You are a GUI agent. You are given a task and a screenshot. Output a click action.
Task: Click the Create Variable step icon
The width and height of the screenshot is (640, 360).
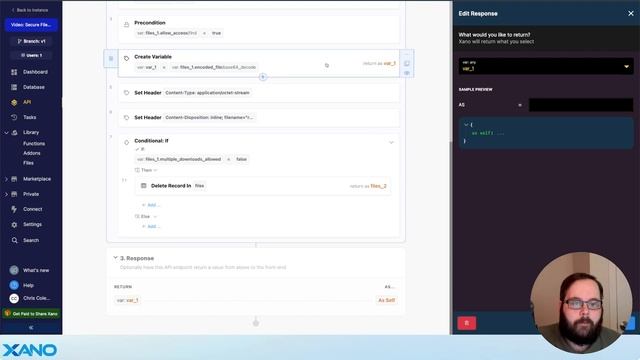(x=126, y=58)
